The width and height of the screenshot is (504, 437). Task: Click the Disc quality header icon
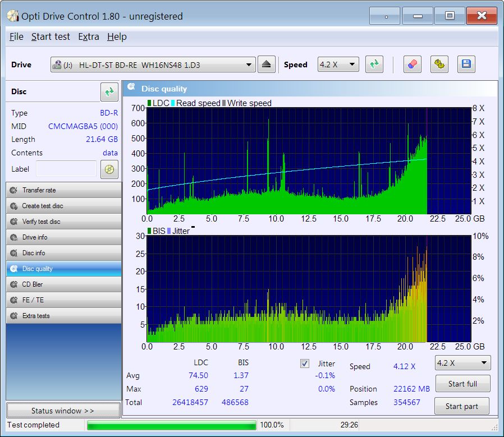tap(131, 86)
